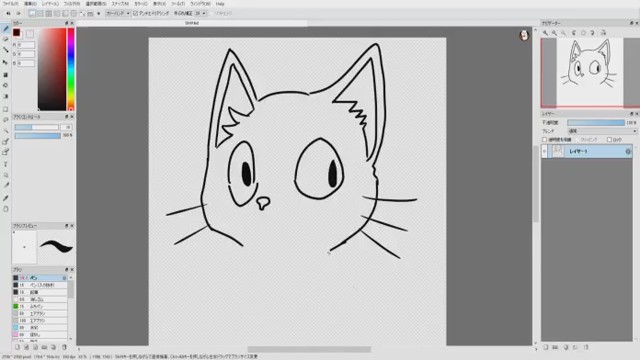
Task: Flip the canvas view in the Navigator
Action: (603, 33)
